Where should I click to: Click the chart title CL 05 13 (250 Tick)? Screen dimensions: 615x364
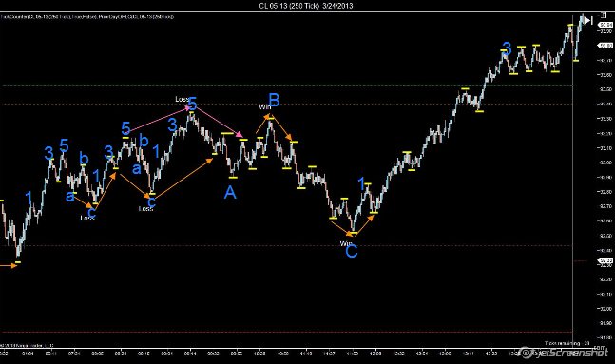point(289,6)
